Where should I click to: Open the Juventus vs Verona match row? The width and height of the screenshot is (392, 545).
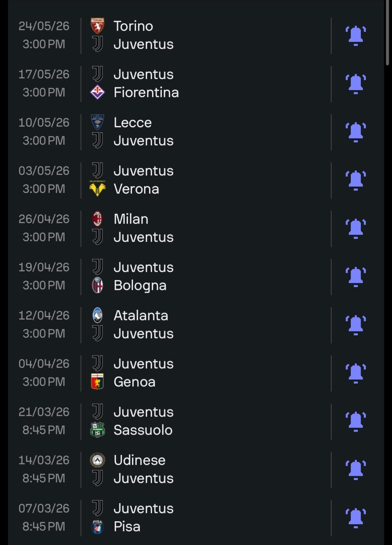177,180
